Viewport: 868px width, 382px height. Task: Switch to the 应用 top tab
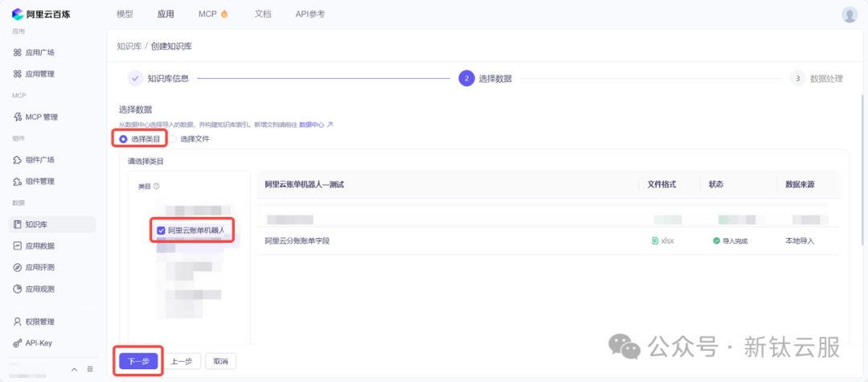click(166, 14)
